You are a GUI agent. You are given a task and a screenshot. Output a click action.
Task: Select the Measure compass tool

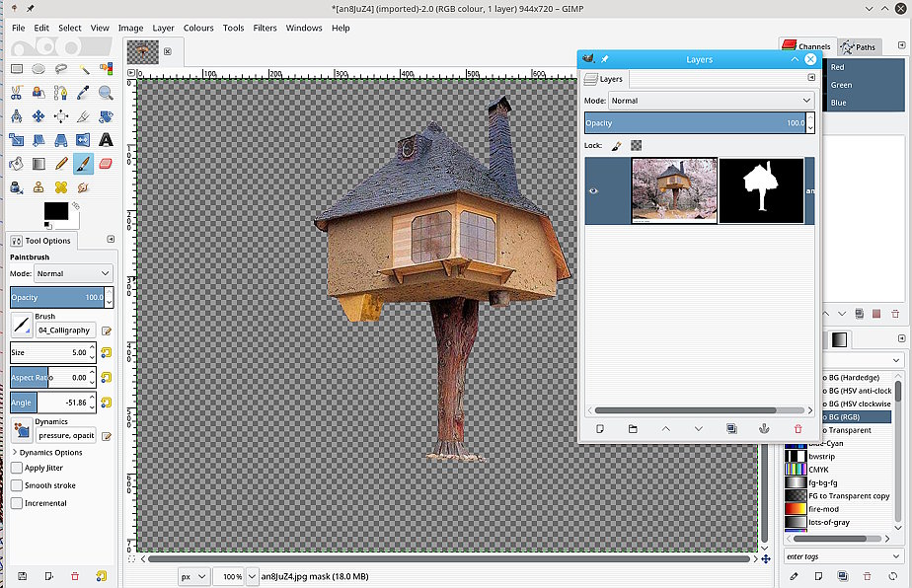pyautogui.click(x=16, y=116)
